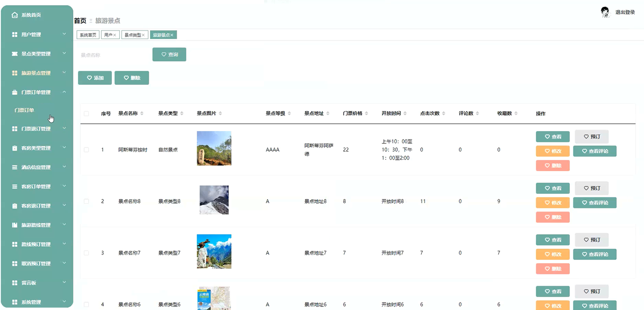Sort by 开放时间 column arrows
The width and height of the screenshot is (644, 310).
(x=405, y=113)
